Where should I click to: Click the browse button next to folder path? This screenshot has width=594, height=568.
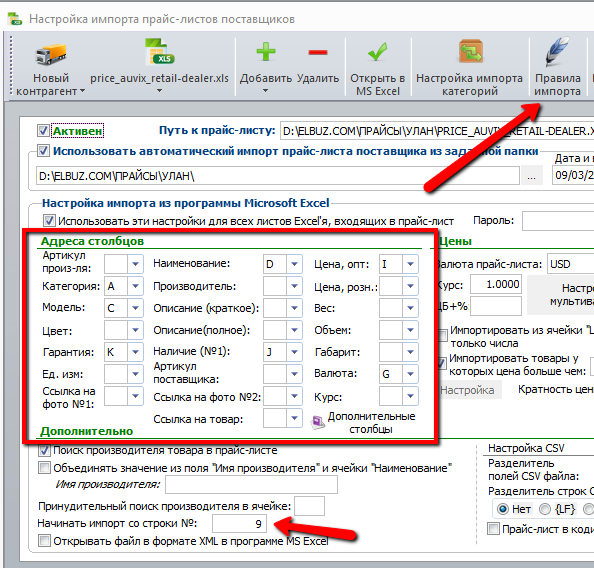(531, 176)
